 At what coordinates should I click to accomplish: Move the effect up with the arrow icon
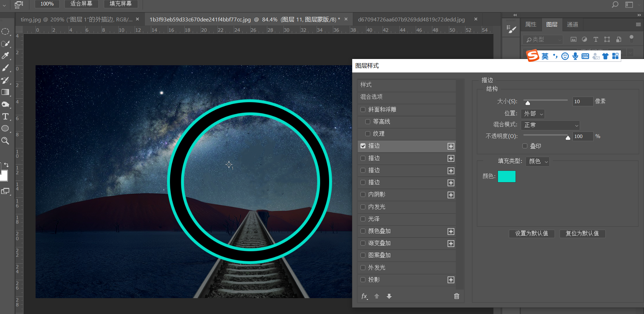(x=377, y=296)
